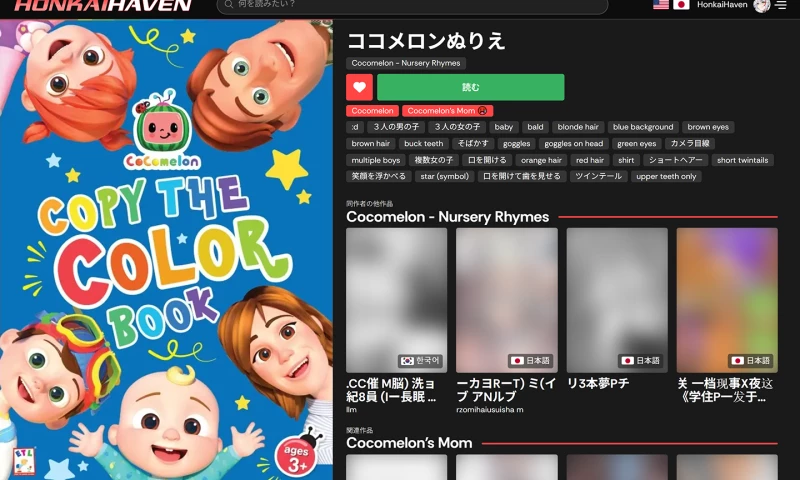Click the heart favorite button

(359, 88)
